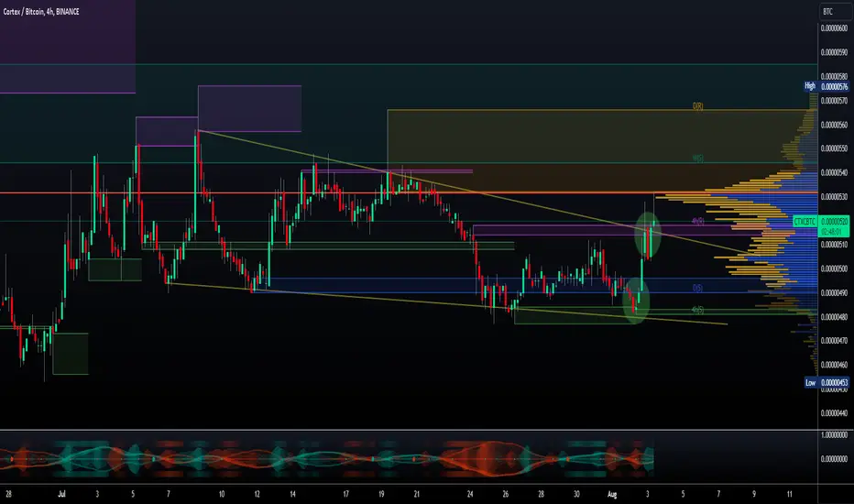
Task: Click the 0.00000500 price axis label
Action: click(835, 268)
